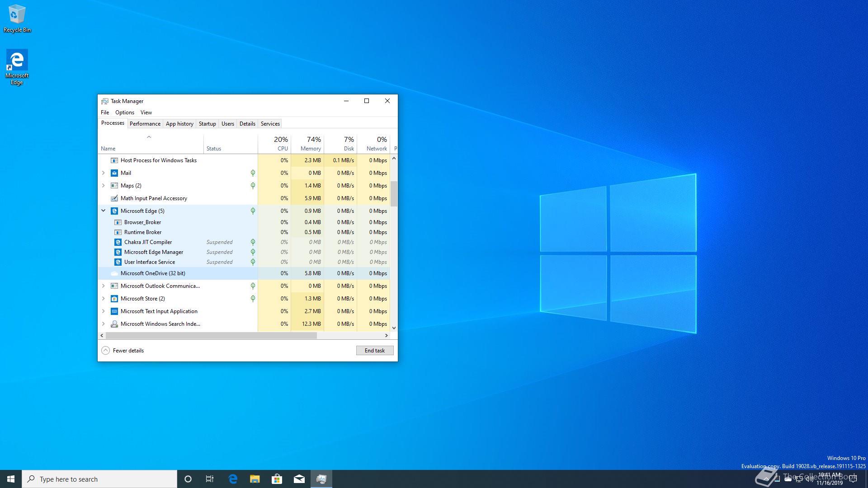Screen dimensions: 868x488
Task: Switch to the App history tab
Action: pyautogui.click(x=179, y=124)
